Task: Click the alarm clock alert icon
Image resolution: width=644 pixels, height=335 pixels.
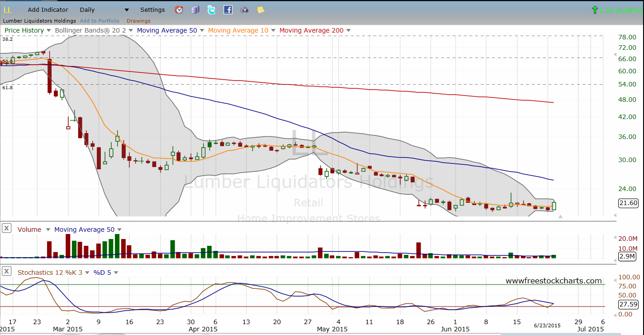Action: coord(179,10)
